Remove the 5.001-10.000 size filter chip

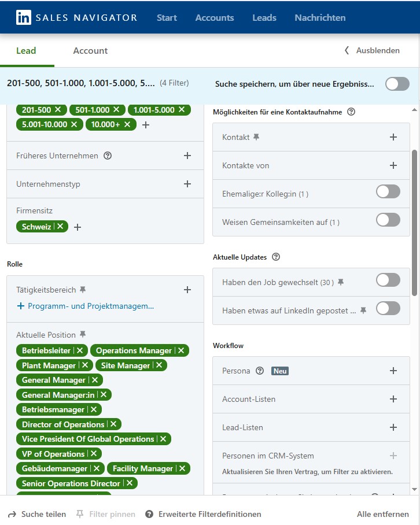click(74, 124)
